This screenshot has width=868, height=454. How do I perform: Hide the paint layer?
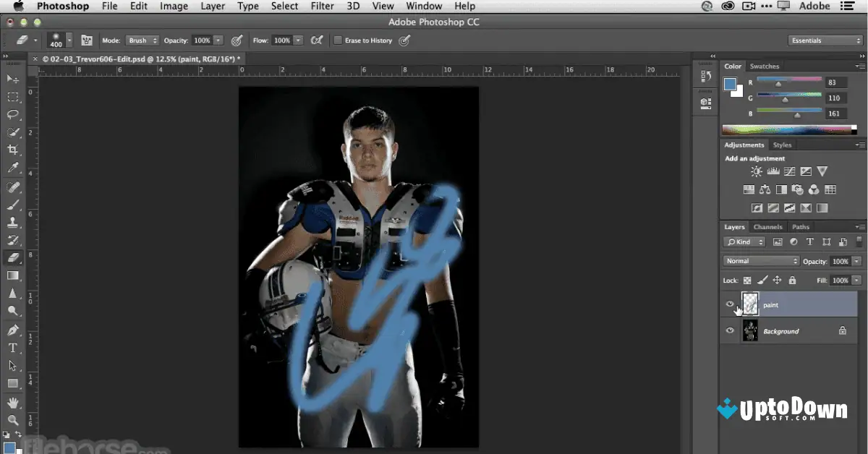pos(730,304)
